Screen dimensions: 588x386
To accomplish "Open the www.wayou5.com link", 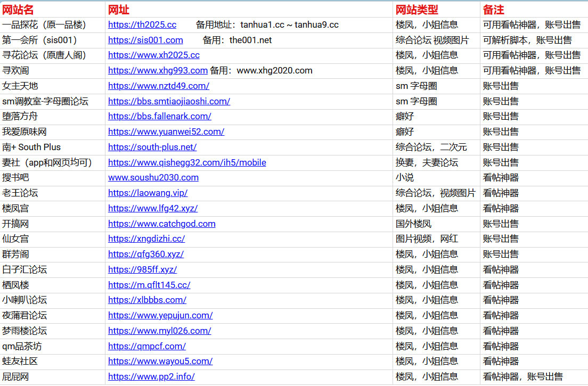I will click(x=160, y=362).
